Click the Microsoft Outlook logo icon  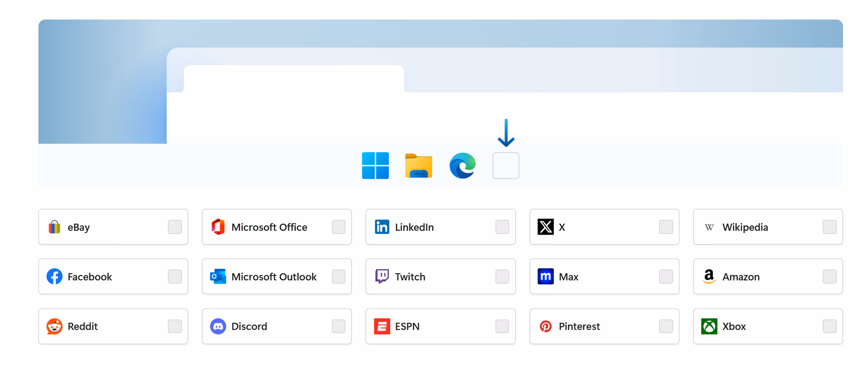218,276
